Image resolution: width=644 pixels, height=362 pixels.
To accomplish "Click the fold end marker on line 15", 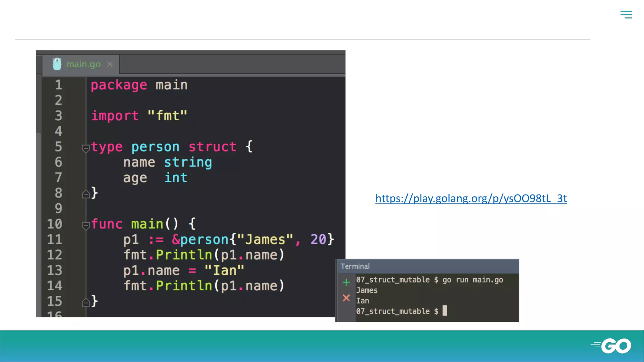I will pyautogui.click(x=86, y=302).
